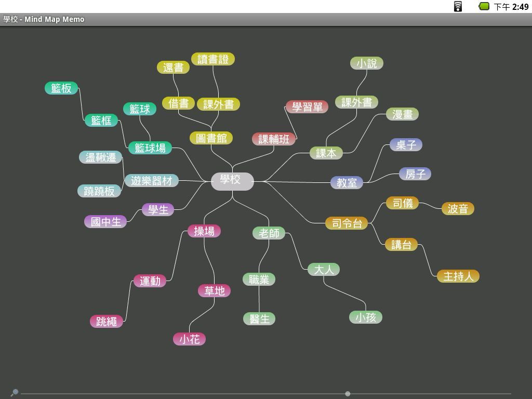Tap the green 老師 node
The height and width of the screenshot is (399, 532).
click(269, 233)
